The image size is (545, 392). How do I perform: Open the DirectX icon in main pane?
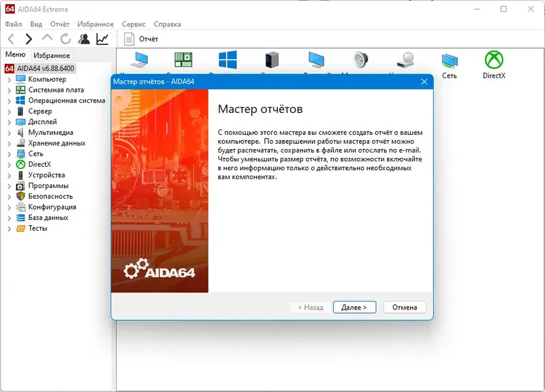494,65
